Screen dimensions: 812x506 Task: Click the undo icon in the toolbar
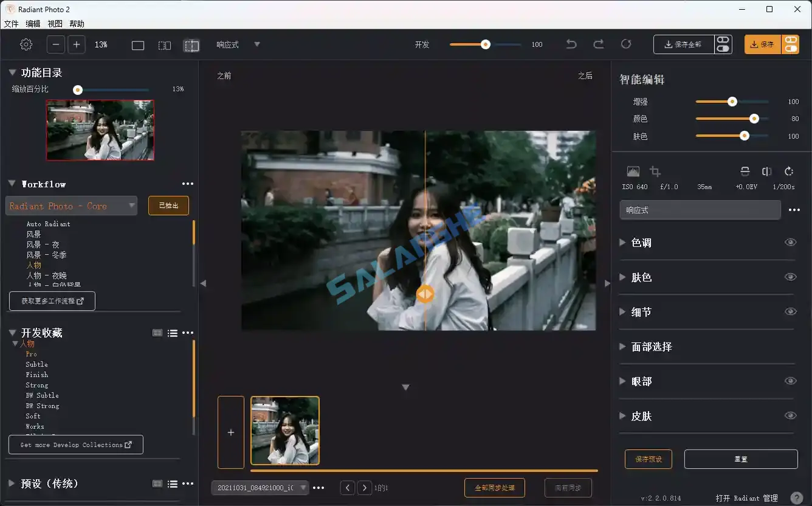click(x=571, y=44)
